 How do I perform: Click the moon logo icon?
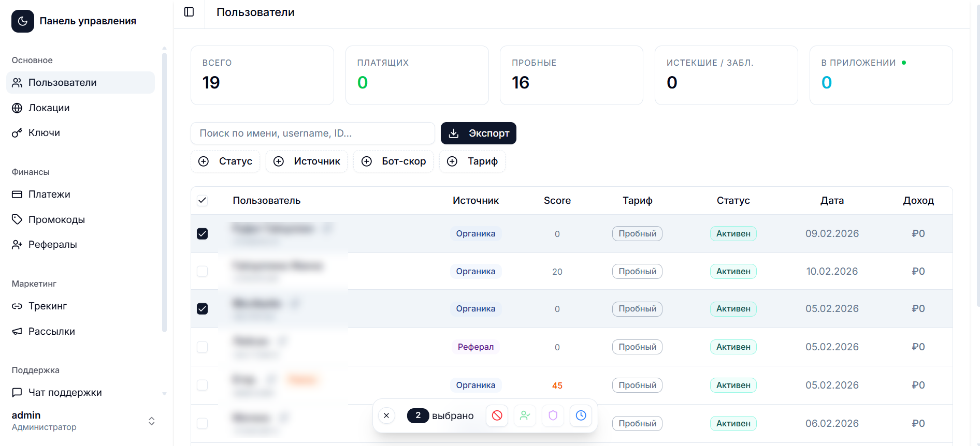(23, 21)
